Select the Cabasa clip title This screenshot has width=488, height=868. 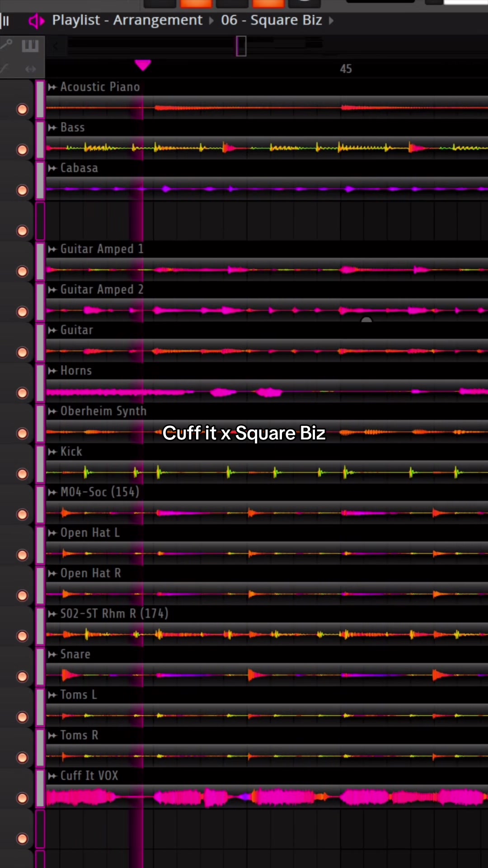tap(79, 168)
